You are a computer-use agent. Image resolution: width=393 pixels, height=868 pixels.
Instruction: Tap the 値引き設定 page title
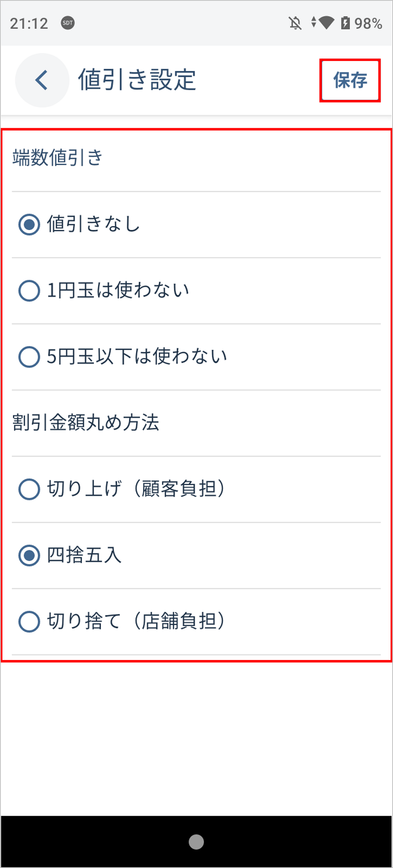pos(137,80)
